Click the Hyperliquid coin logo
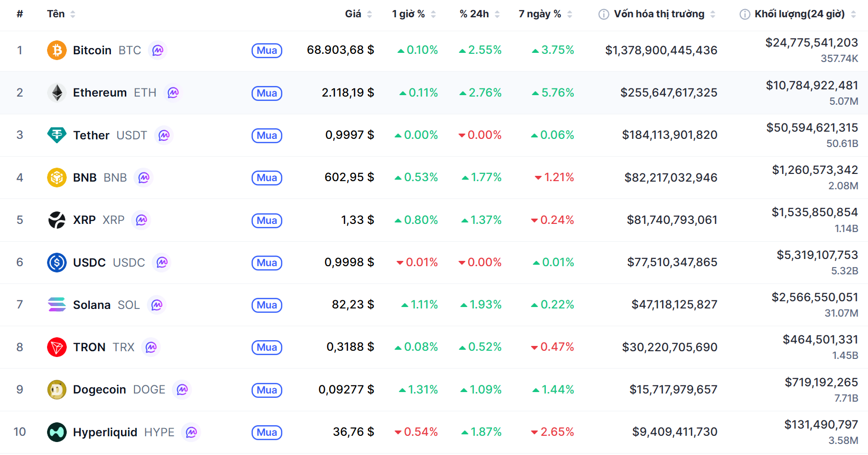 (57, 432)
